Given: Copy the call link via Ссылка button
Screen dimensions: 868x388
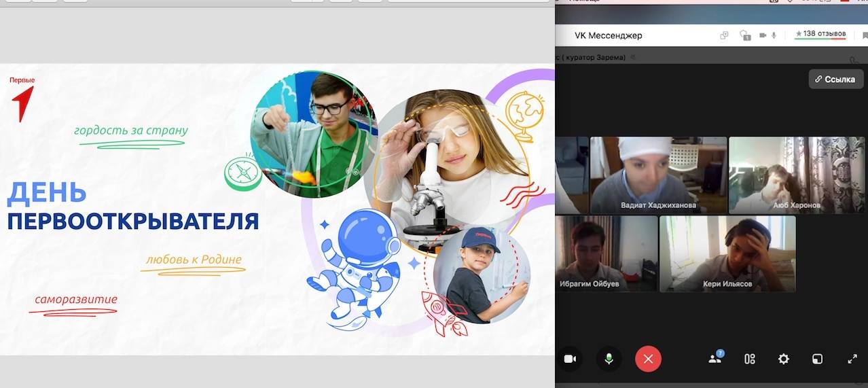Looking at the screenshot, I should point(835,79).
